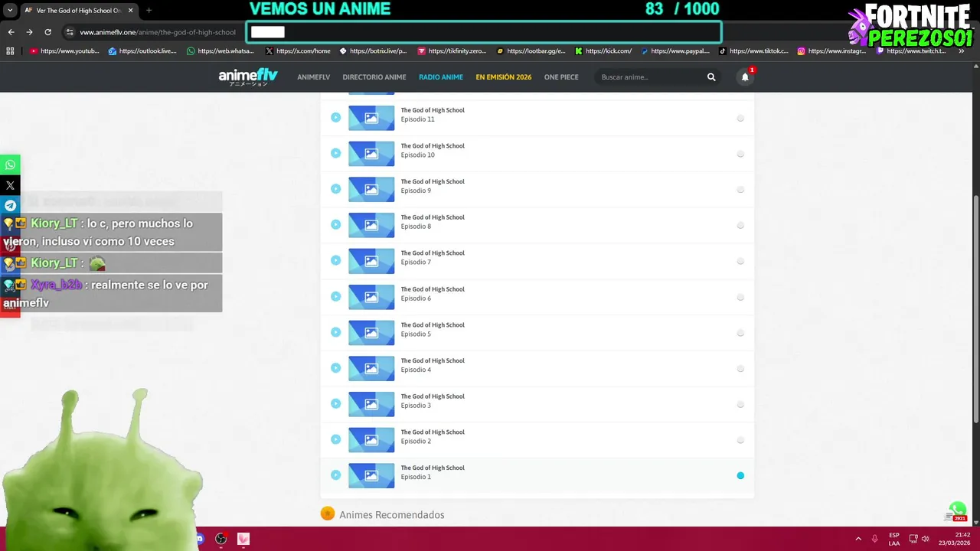Click the AnimeFLV logo
980x551 pixels.
click(x=248, y=77)
